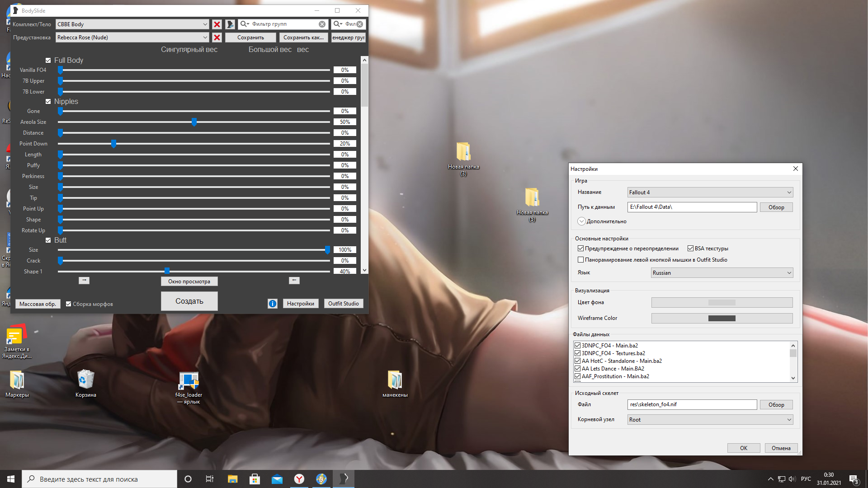
Task: Click the Путь к данным path field
Action: point(692,207)
